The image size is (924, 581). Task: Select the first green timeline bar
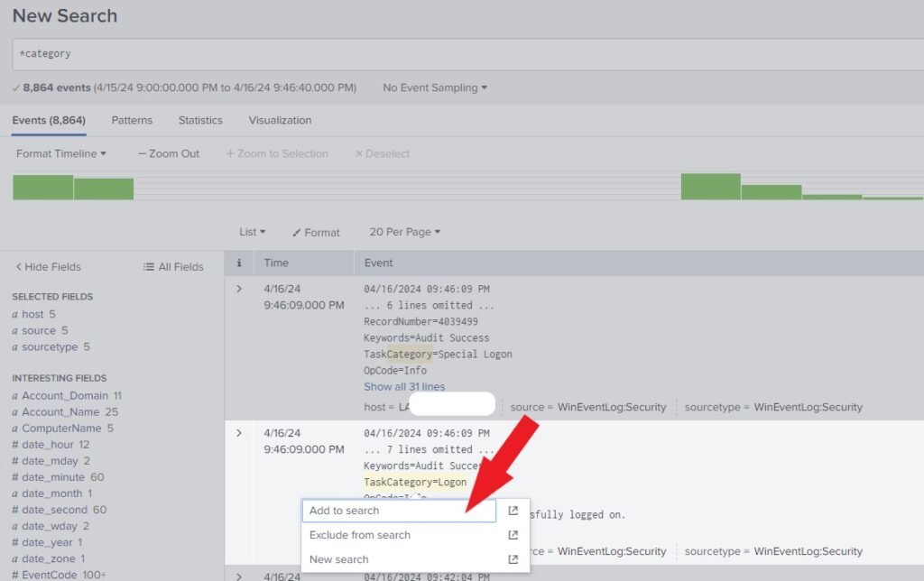pos(43,188)
